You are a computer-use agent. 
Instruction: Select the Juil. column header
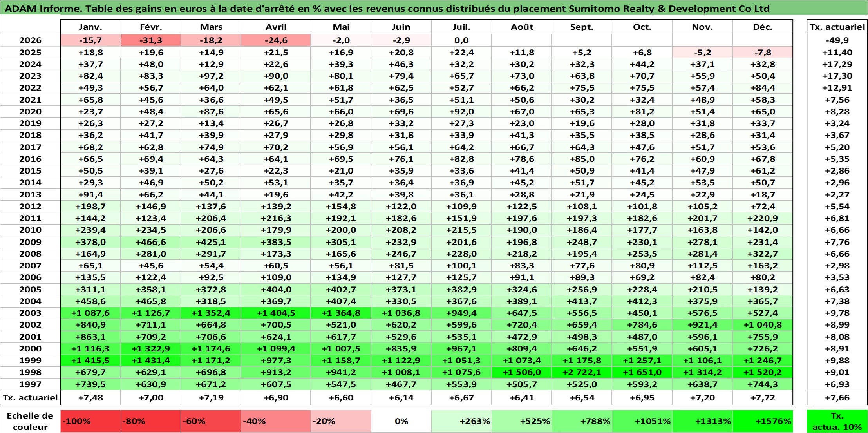(461, 27)
